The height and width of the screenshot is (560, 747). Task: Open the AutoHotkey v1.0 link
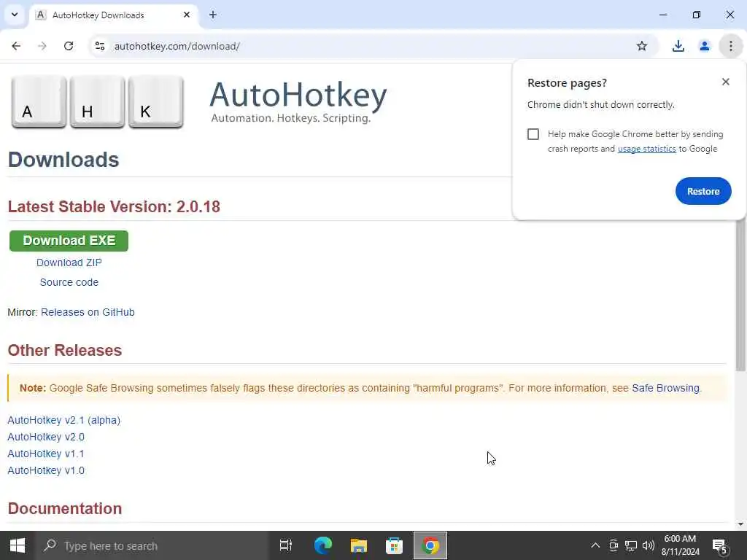click(x=46, y=470)
